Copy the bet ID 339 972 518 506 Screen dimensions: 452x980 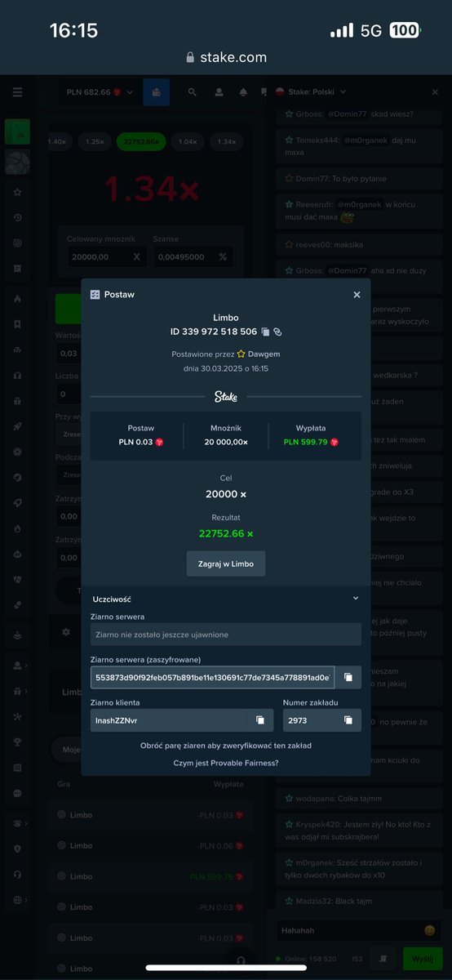[x=265, y=332]
